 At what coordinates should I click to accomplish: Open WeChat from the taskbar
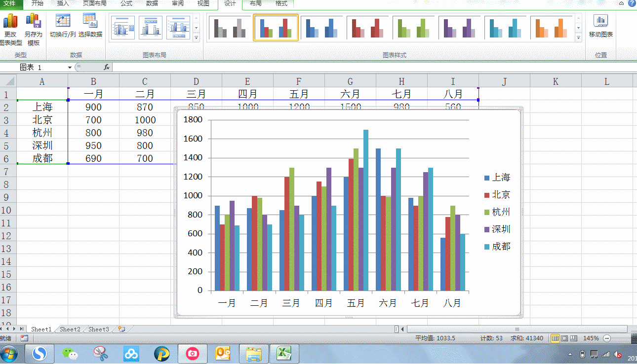click(70, 353)
